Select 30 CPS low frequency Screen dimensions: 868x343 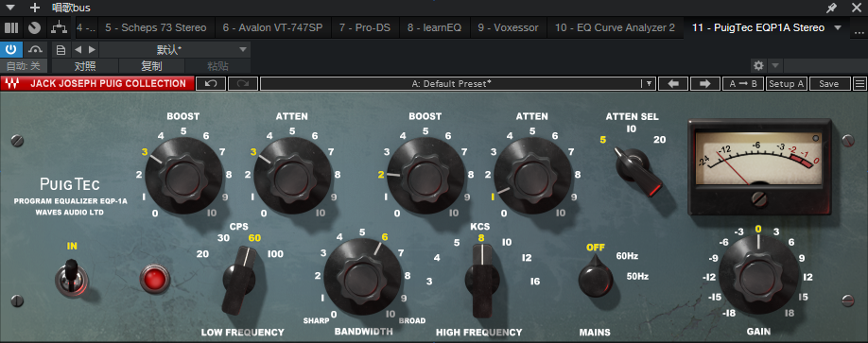(x=223, y=238)
